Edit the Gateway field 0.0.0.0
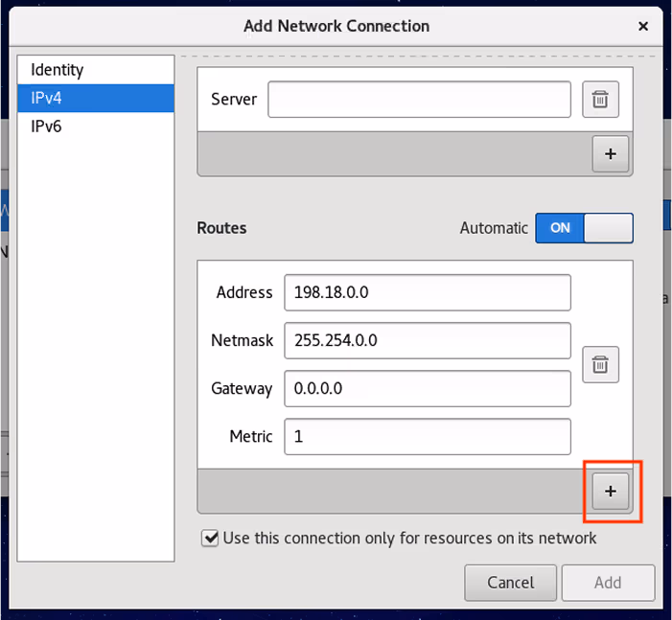This screenshot has height=620, width=672. tap(428, 389)
